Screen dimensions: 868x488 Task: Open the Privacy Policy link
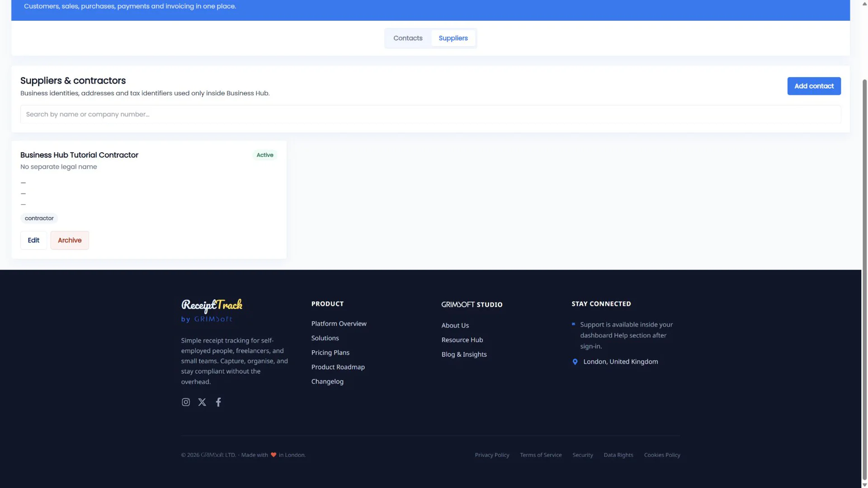[x=492, y=455]
